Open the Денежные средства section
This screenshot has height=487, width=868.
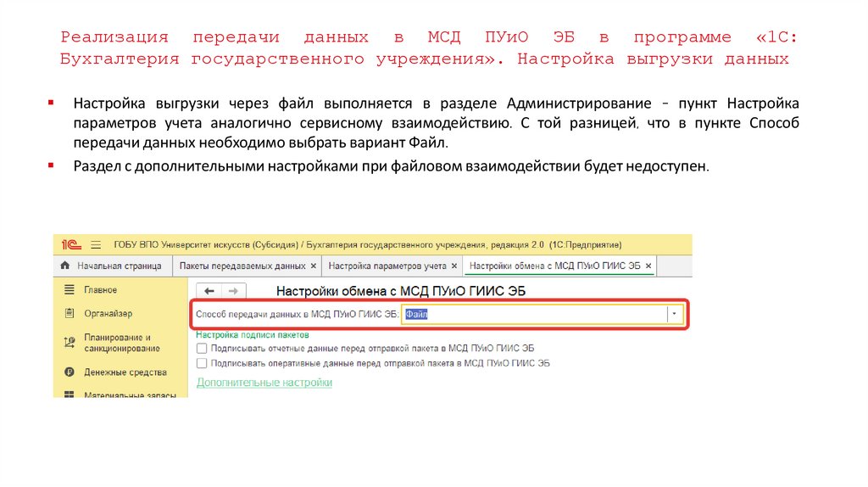125,372
